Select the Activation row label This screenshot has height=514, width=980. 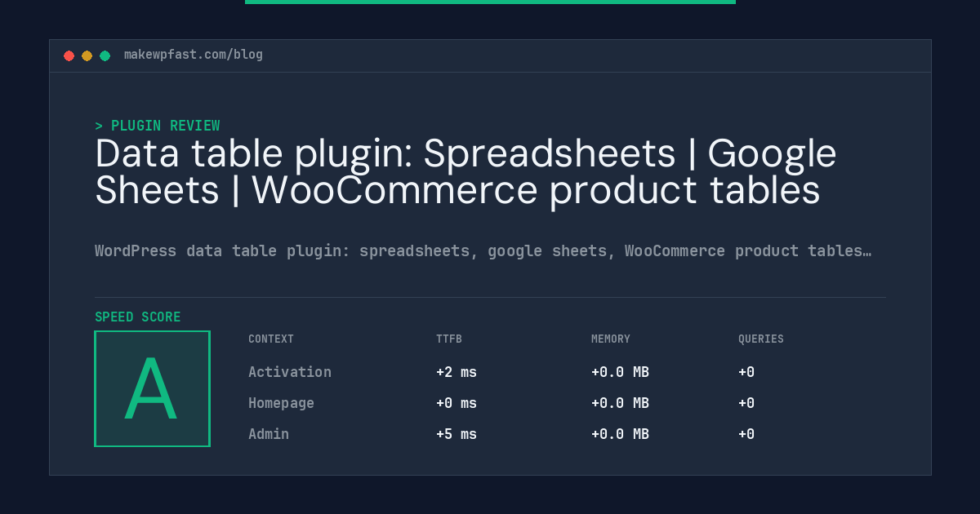(x=290, y=372)
